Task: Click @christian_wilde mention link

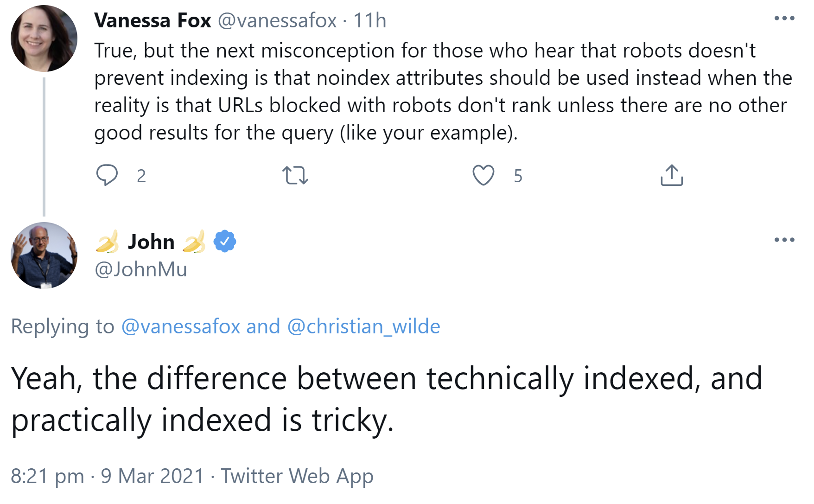Action: [x=364, y=326]
